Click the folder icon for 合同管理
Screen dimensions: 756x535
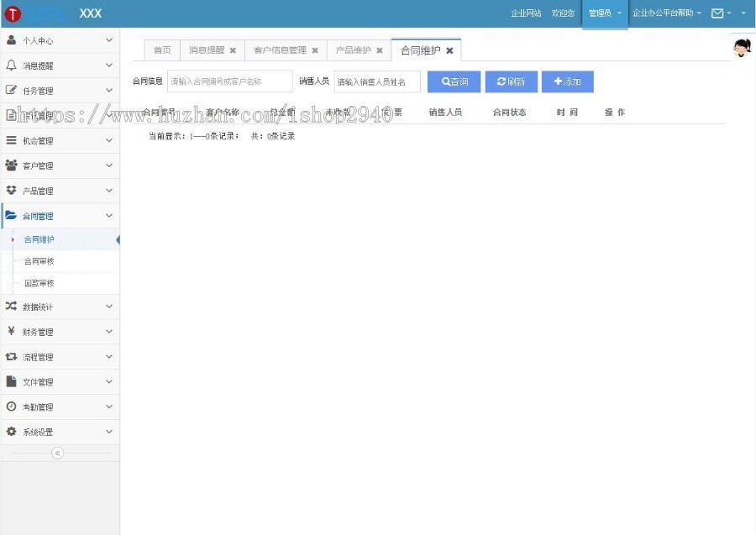point(10,216)
